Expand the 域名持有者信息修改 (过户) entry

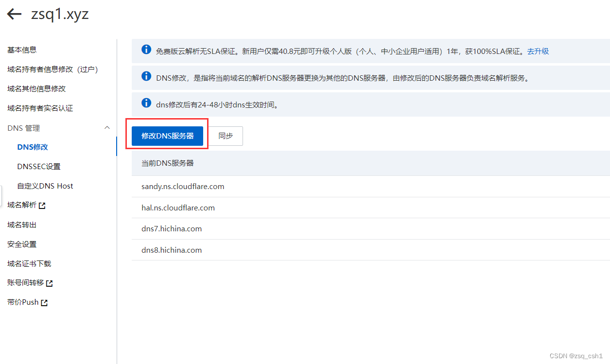point(52,69)
